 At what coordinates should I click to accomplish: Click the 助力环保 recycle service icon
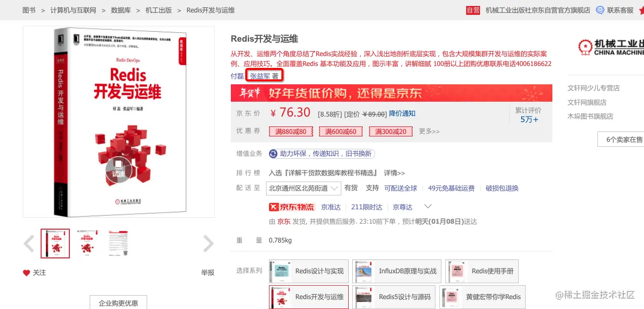[x=273, y=154]
